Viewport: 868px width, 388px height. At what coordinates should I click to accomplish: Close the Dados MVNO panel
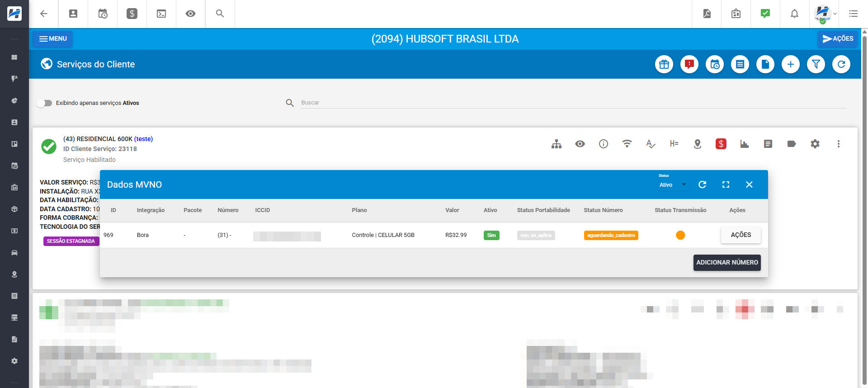click(x=749, y=185)
